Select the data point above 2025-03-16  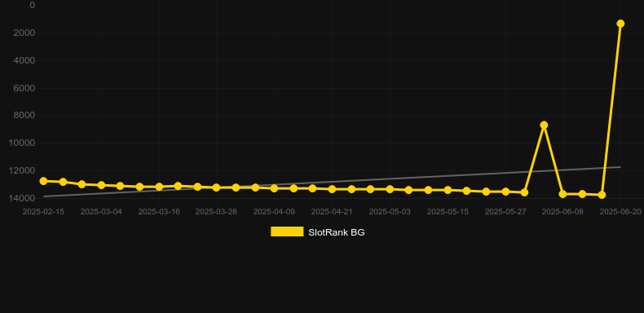point(159,187)
